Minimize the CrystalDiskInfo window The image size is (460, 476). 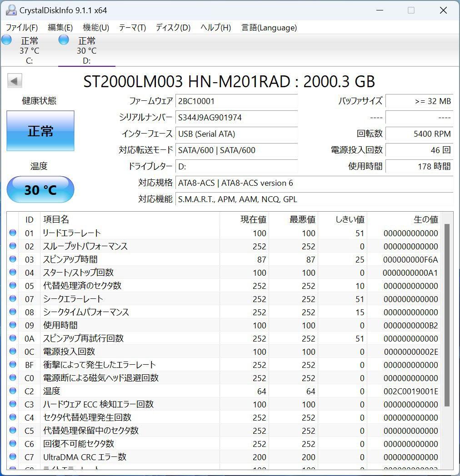(x=380, y=10)
